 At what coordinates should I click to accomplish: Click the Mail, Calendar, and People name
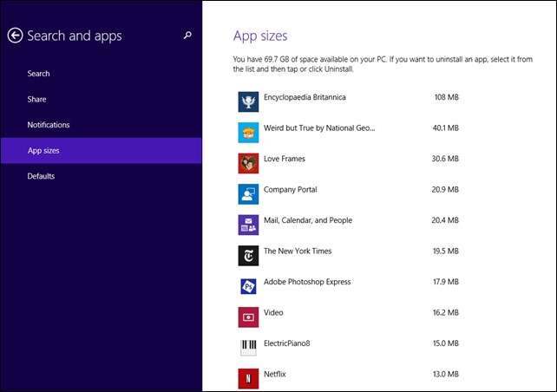(308, 220)
